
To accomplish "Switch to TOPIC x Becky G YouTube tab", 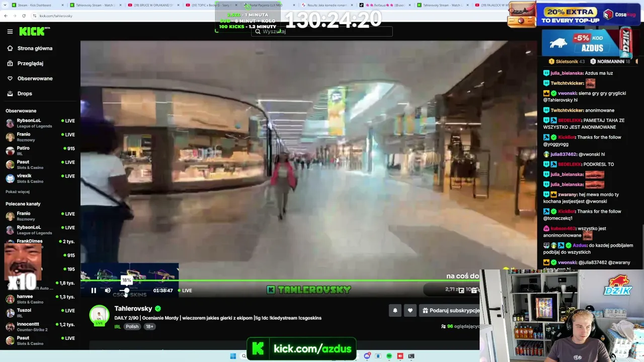I will click(211, 5).
